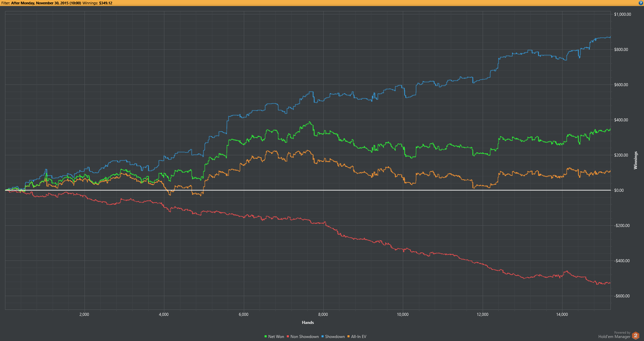Click the 'Hold'em Manager' branding text
This screenshot has width=644, height=341.
614,337
